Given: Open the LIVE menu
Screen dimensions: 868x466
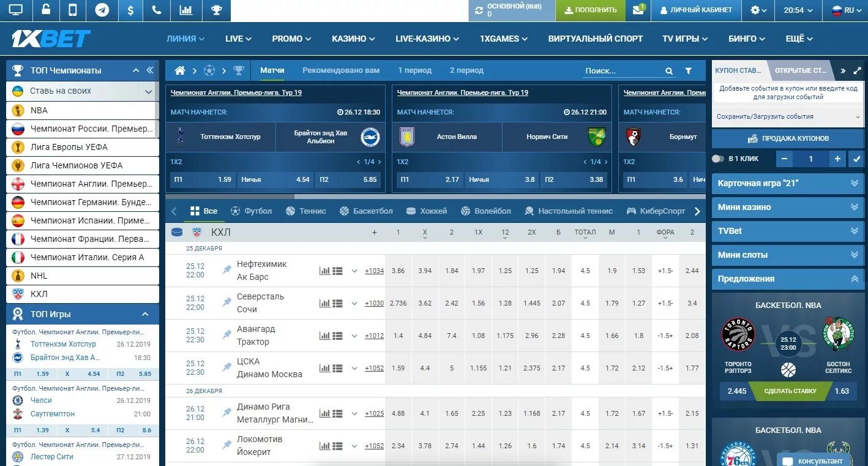Looking at the screenshot, I should pyautogui.click(x=238, y=39).
